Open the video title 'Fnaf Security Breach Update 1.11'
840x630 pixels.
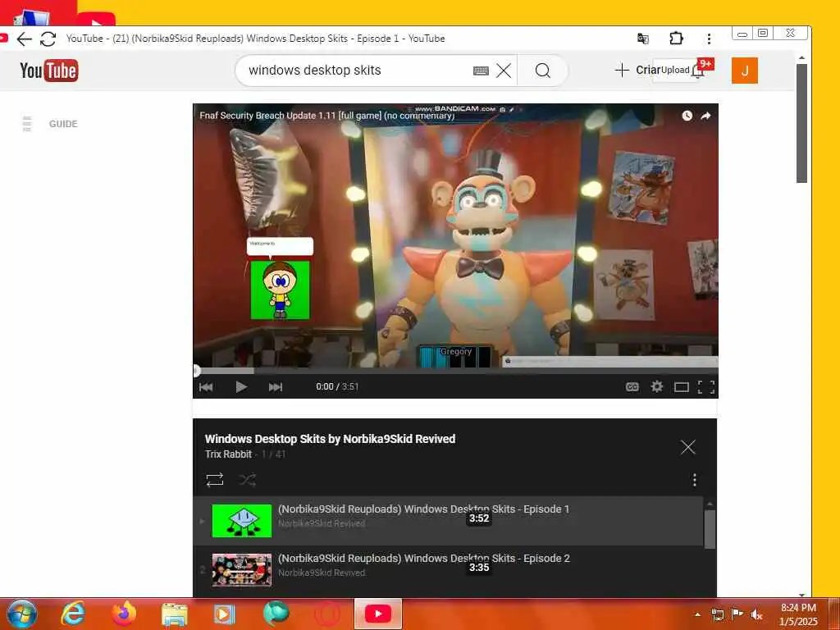click(326, 115)
